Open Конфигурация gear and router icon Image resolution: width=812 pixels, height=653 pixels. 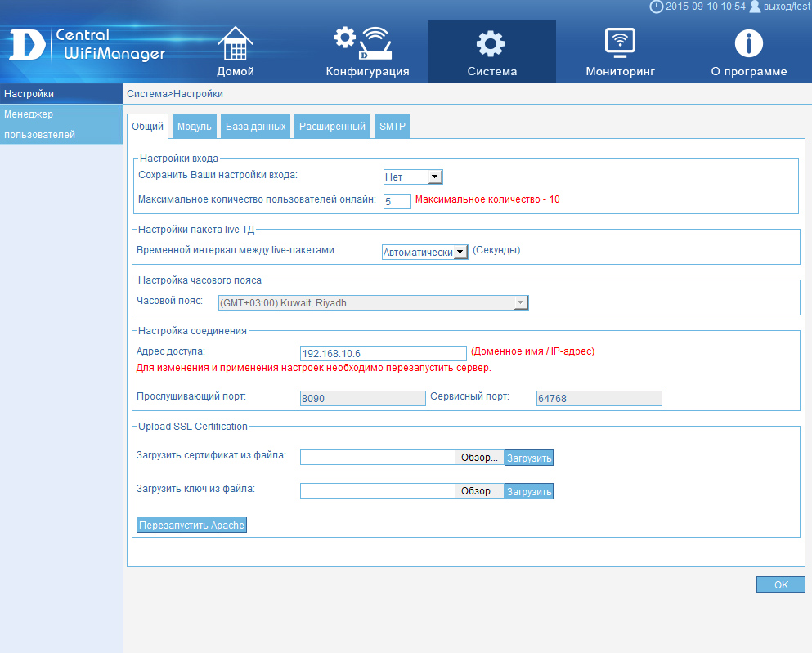tap(363, 42)
